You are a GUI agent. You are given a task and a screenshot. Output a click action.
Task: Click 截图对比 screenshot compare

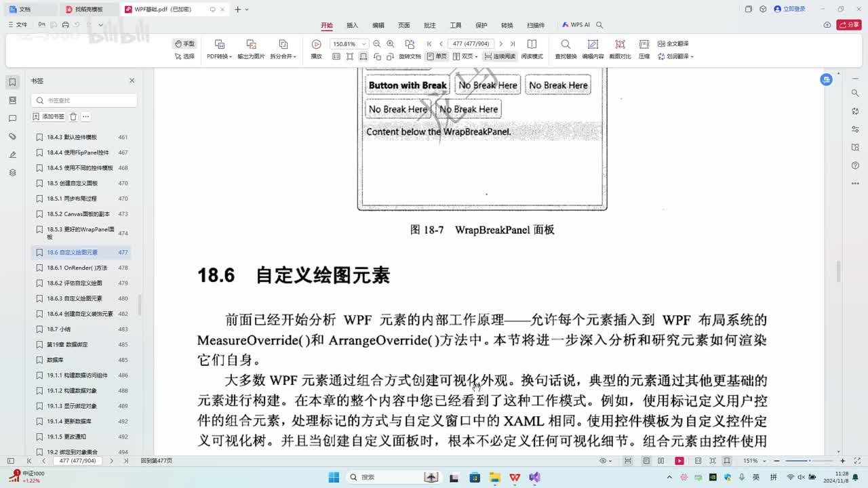point(620,49)
